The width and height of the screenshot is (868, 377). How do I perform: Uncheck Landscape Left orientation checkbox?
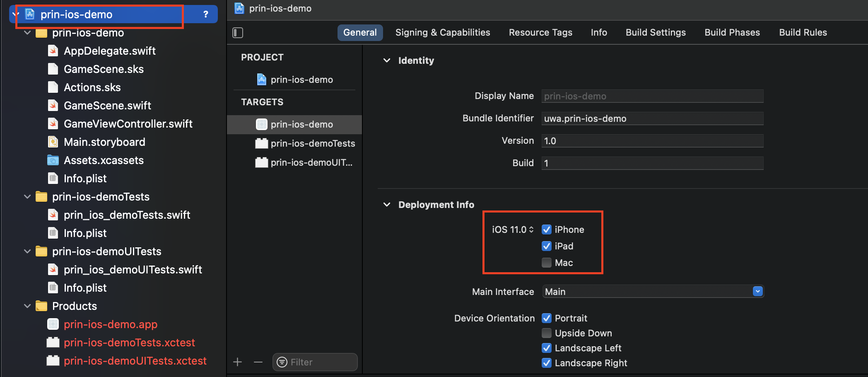[x=547, y=348]
